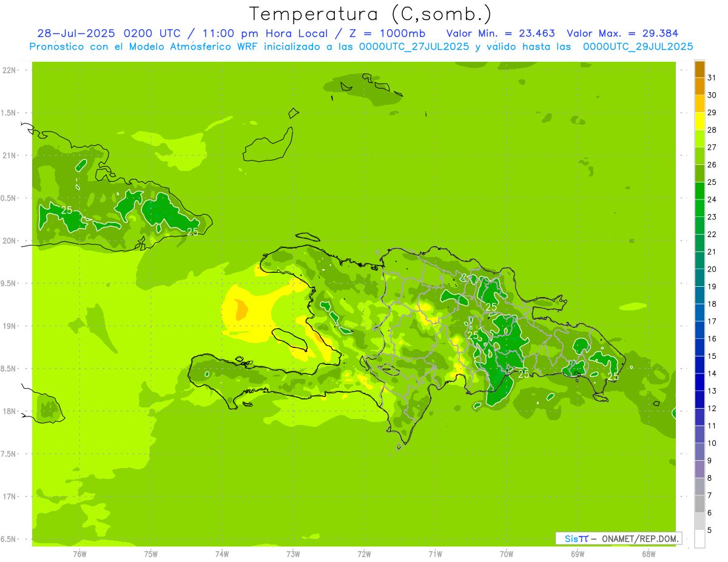Click the '68W' longitude axis label

649,554
